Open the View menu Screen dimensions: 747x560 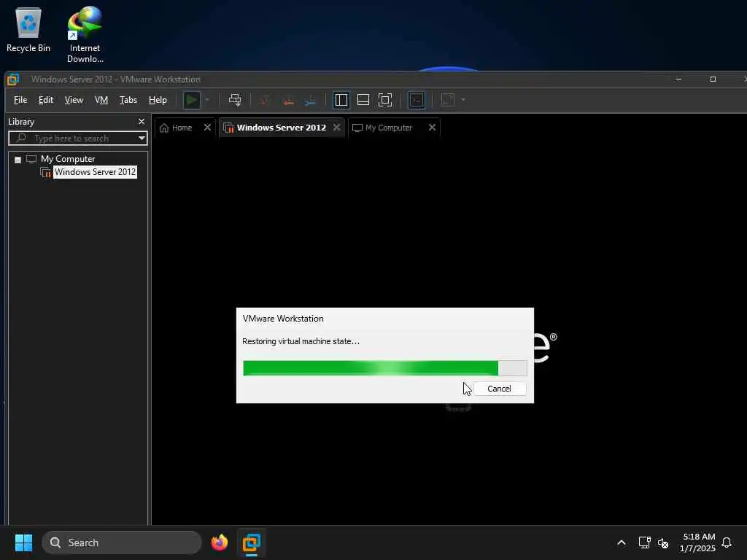point(74,100)
